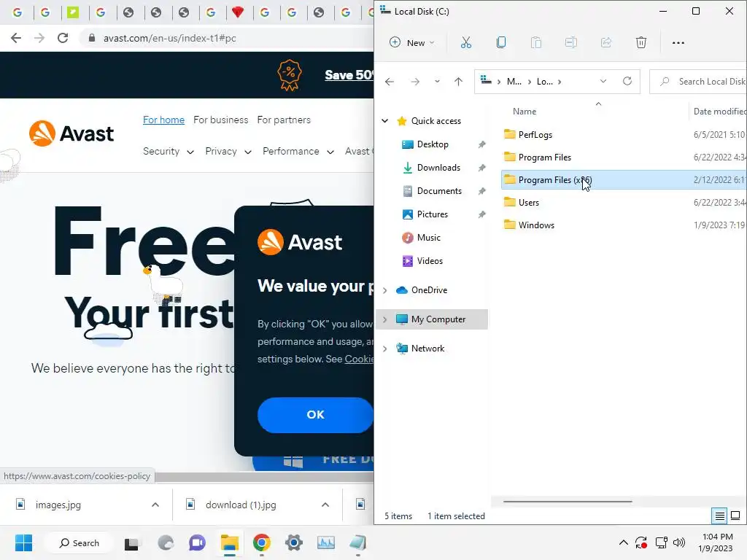Select Desktop in Quick access
The image size is (747, 560).
tap(433, 144)
